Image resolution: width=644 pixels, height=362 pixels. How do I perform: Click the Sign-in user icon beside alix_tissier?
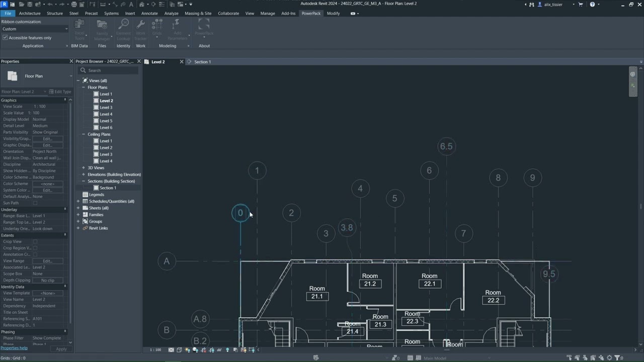540,5
